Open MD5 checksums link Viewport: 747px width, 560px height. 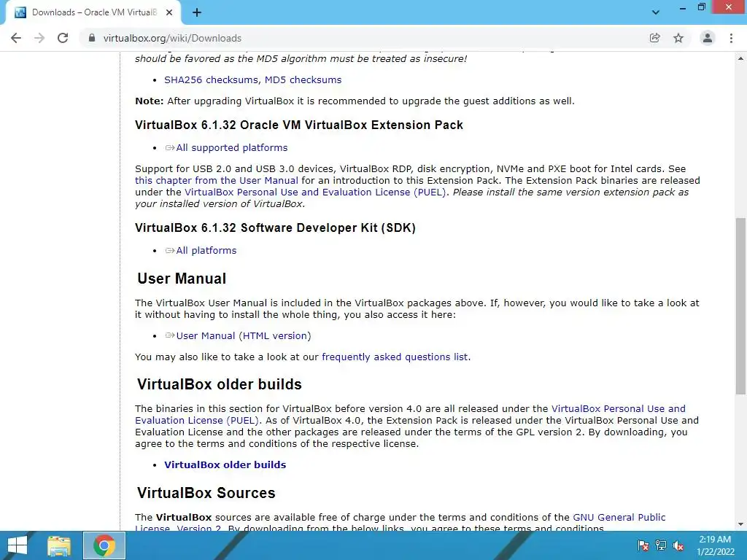coord(303,80)
